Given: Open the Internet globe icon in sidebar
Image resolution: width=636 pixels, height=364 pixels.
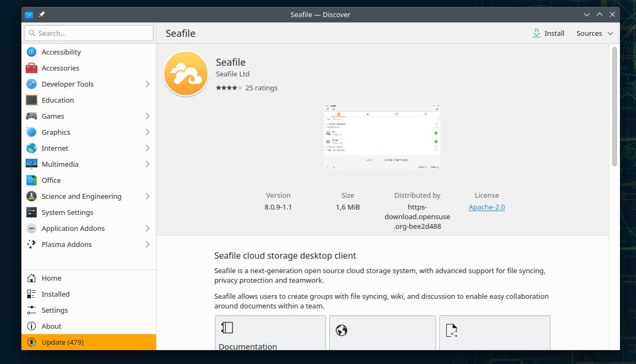Looking at the screenshot, I should coord(32,148).
